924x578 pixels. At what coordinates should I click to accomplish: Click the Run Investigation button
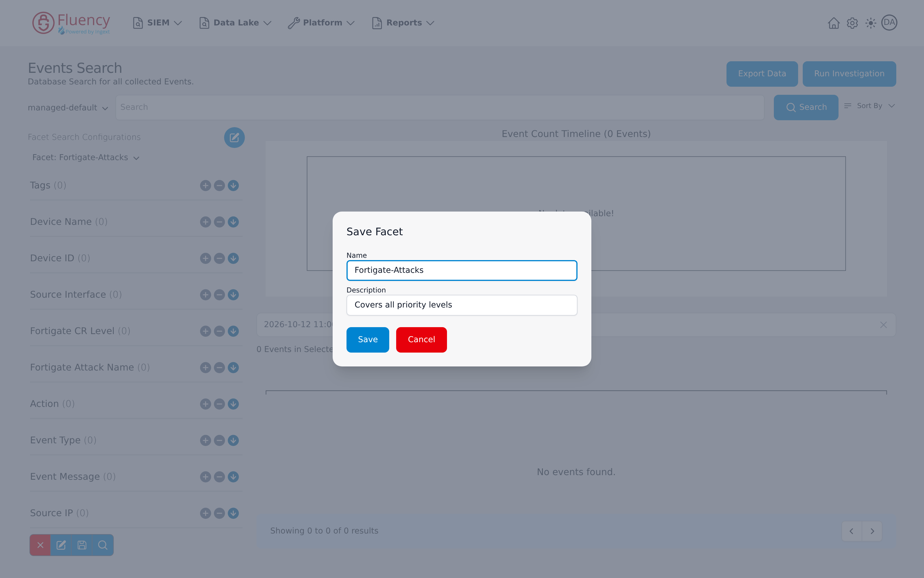point(849,74)
